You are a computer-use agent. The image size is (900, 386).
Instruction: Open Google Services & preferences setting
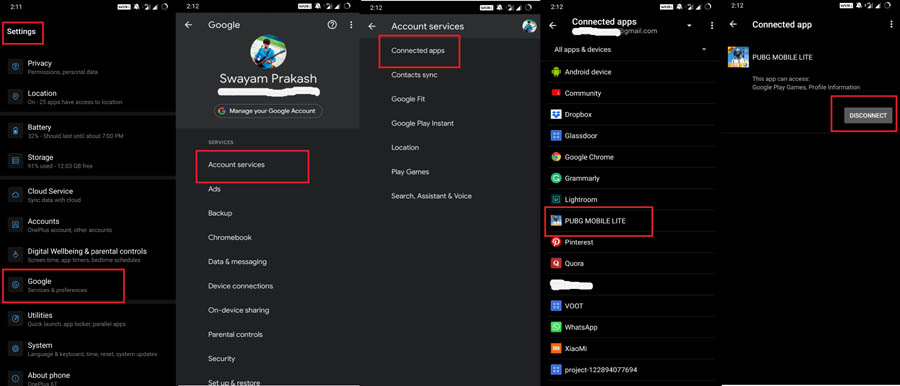pyautogui.click(x=63, y=285)
